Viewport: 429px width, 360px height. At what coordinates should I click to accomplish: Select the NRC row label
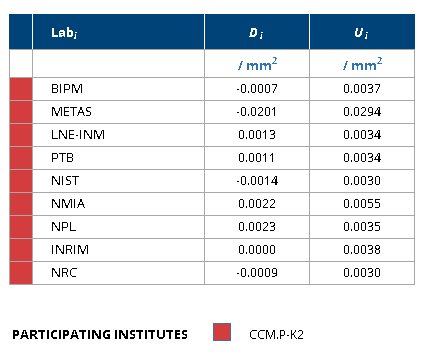(x=64, y=273)
